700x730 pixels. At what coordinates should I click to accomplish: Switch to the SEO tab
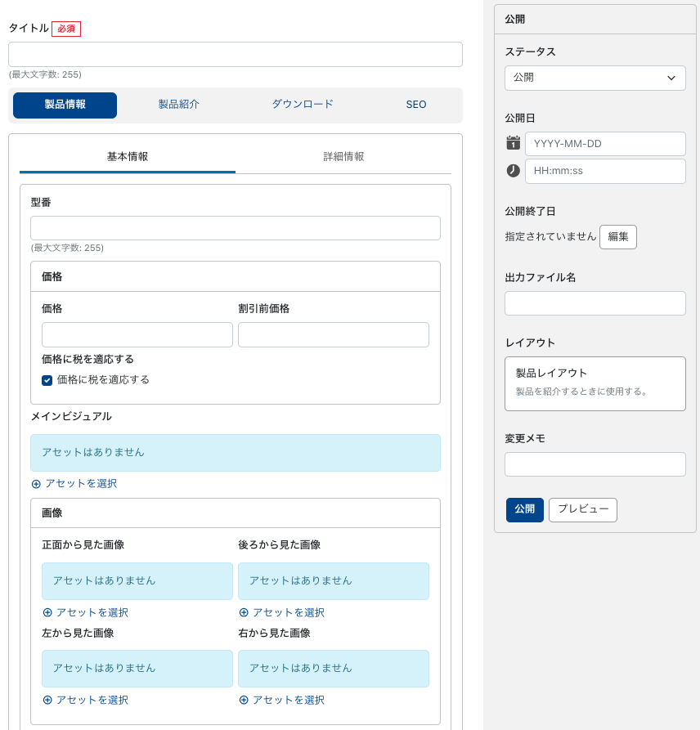click(x=416, y=105)
